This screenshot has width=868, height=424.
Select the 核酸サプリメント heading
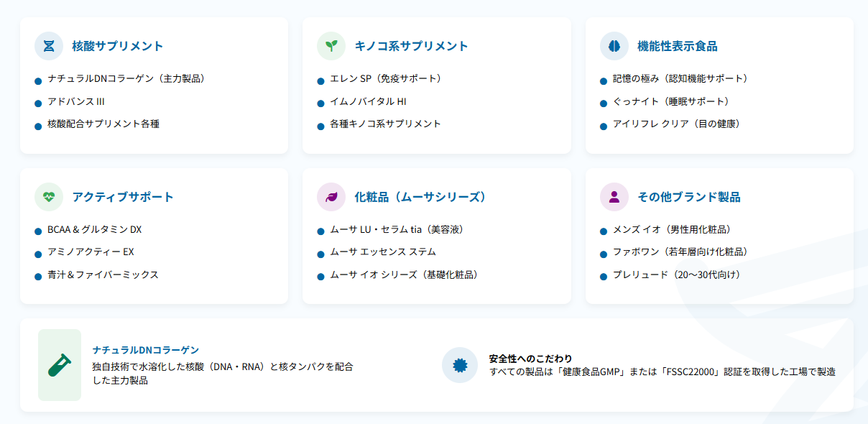[118, 46]
